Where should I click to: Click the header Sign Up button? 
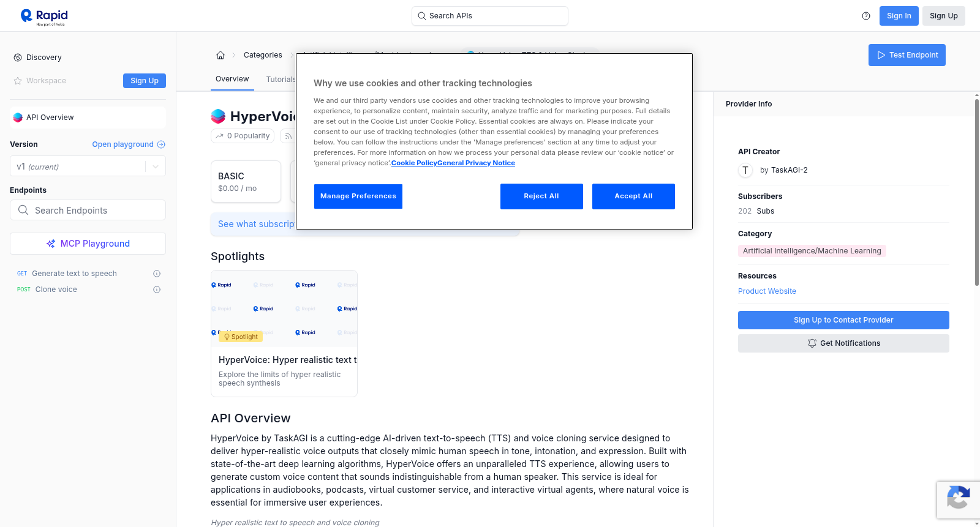coord(943,16)
